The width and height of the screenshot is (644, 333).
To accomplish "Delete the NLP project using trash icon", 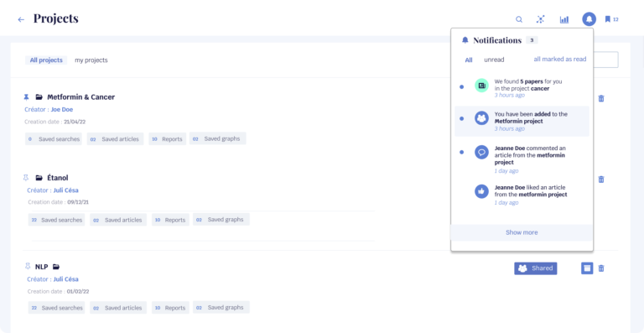I will [601, 268].
